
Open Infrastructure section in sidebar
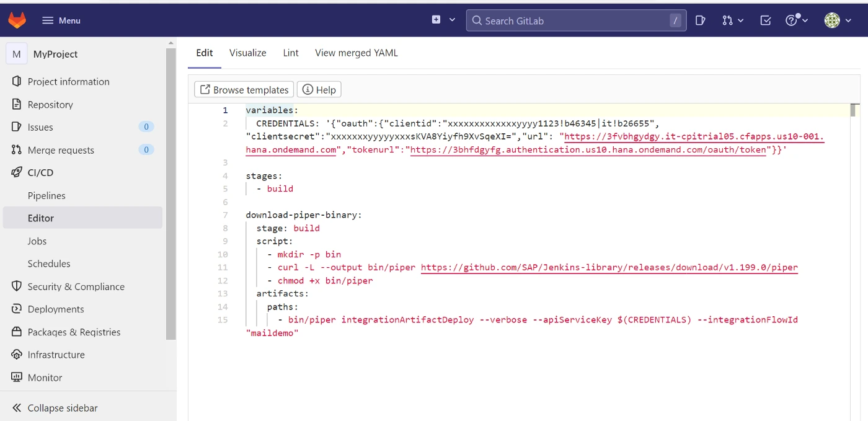56,354
